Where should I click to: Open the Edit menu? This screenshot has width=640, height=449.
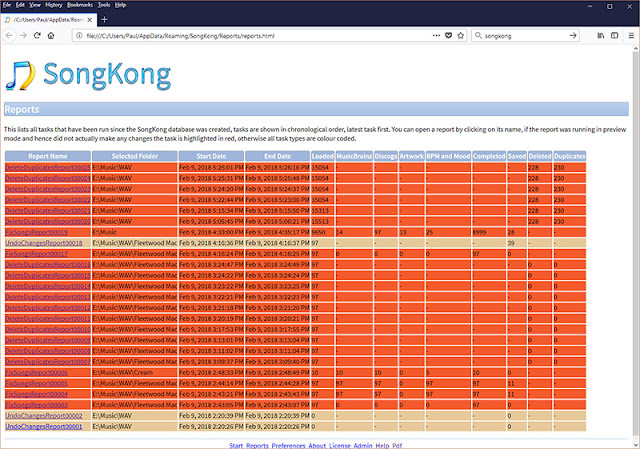20,5
